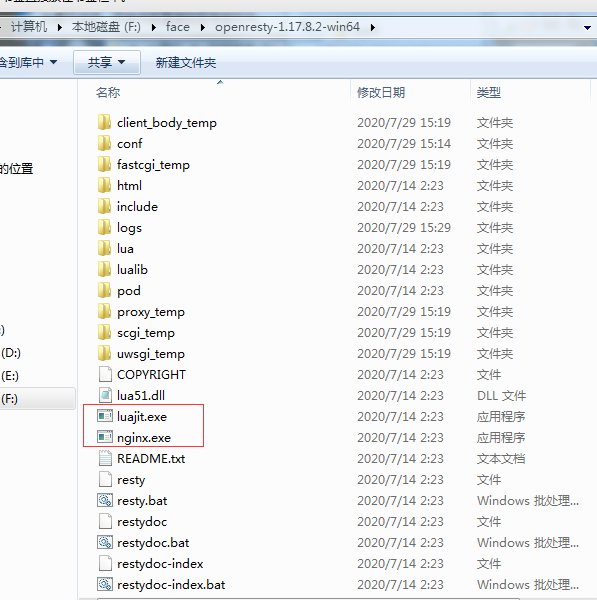Click the README.txt document icon
The image size is (597, 600).
(105, 458)
